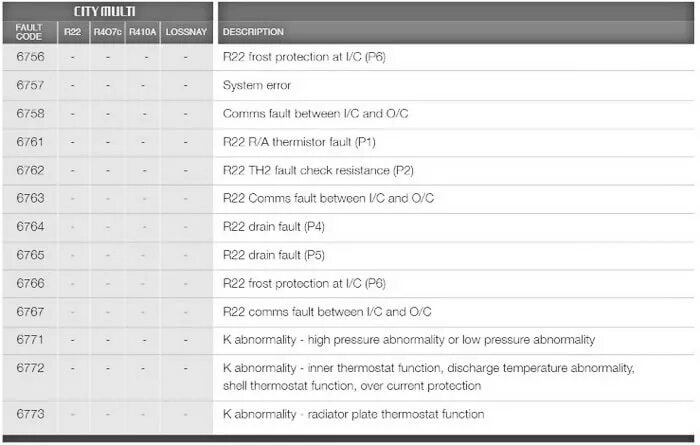Select the R22 column header

coord(73,32)
